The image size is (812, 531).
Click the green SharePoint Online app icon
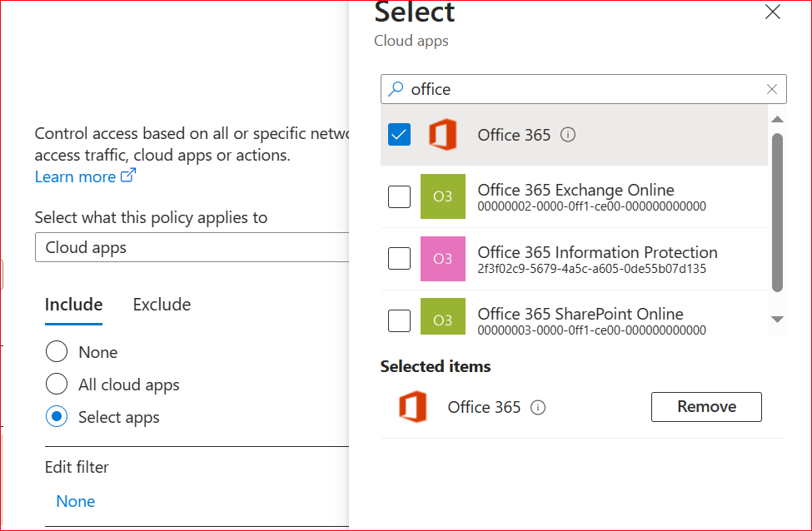click(x=442, y=320)
